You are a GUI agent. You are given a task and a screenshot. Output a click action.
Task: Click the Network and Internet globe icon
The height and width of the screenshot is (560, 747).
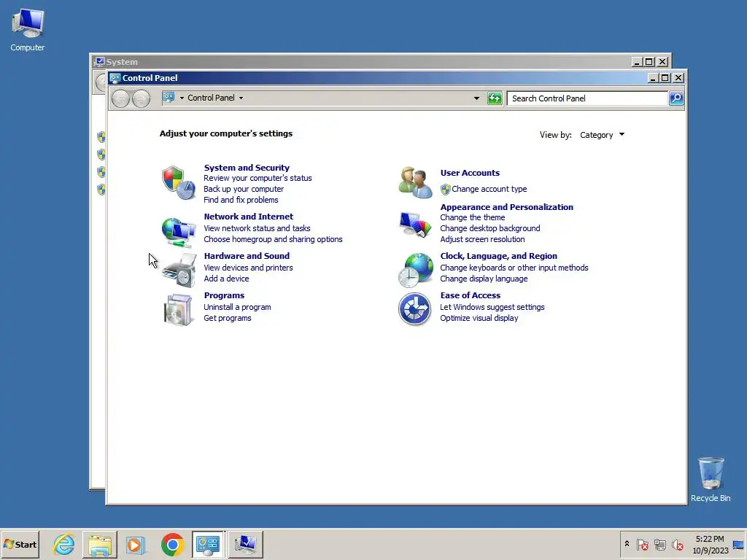coord(178,232)
